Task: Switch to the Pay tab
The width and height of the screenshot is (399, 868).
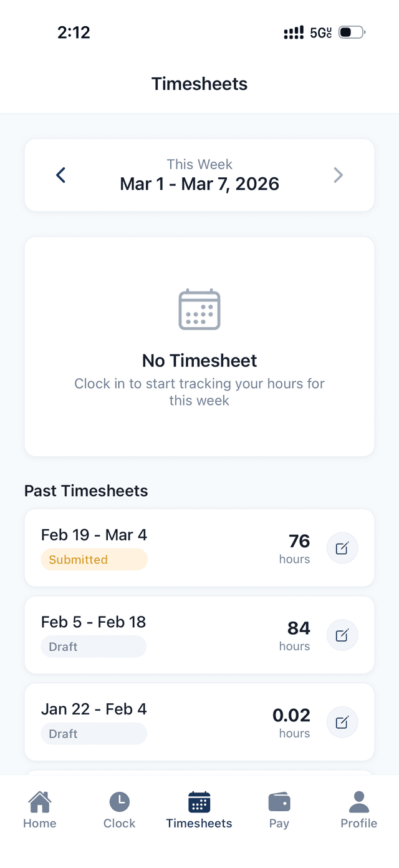Action: [x=279, y=808]
